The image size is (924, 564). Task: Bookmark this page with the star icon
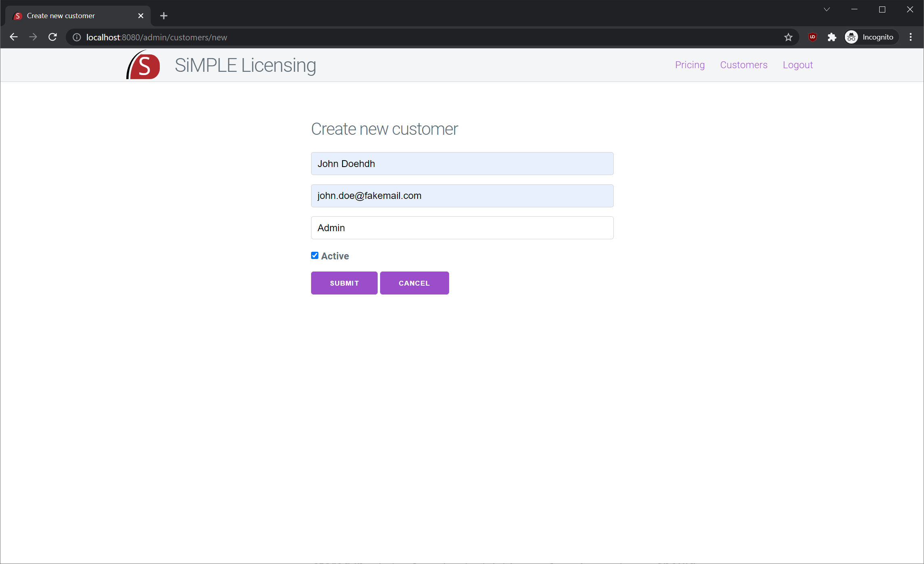point(788,37)
